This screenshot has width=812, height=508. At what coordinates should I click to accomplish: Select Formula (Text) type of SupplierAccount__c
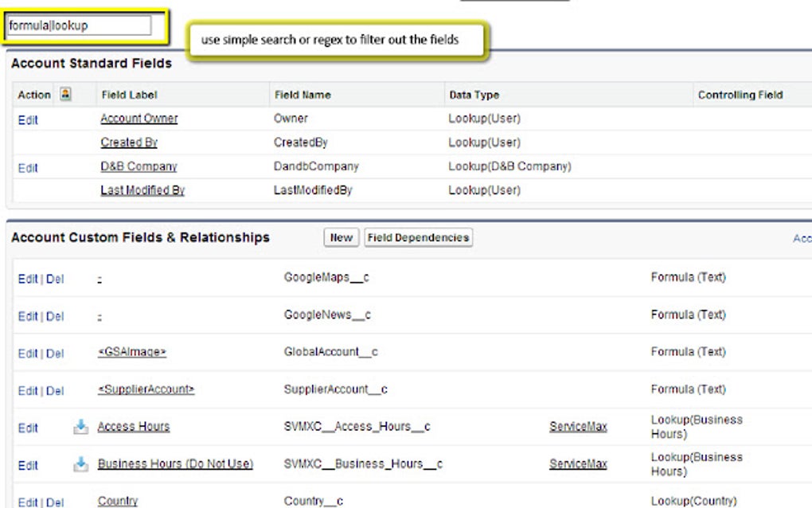point(689,389)
